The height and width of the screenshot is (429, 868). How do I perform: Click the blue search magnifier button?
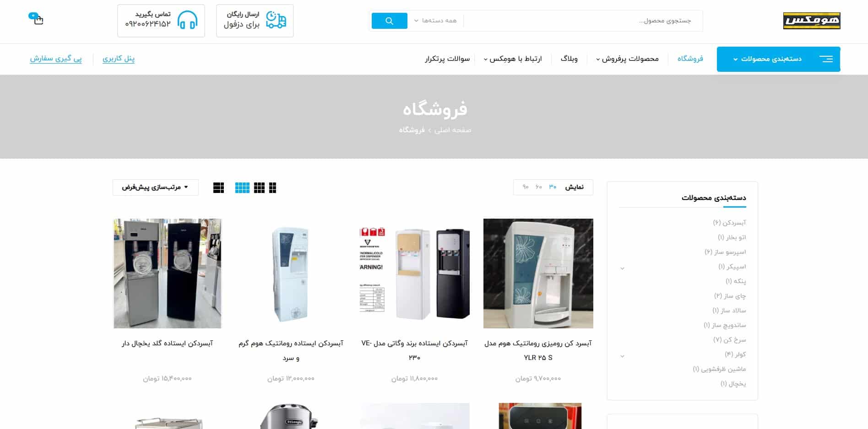point(389,21)
